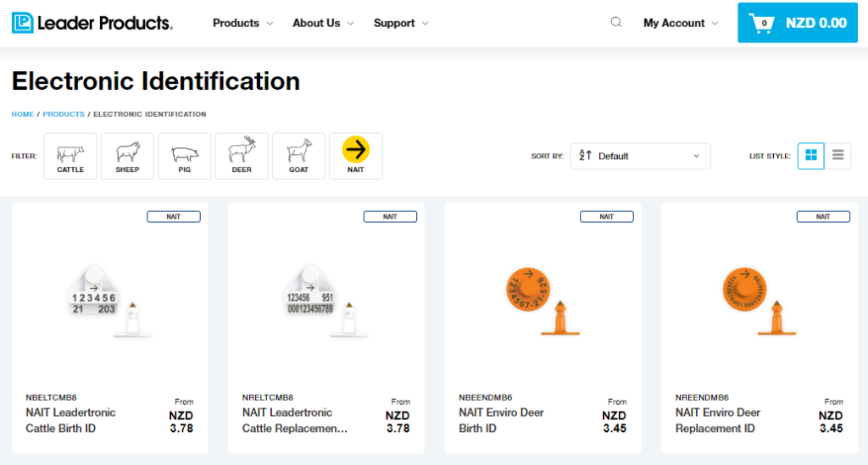The image size is (868, 465).
Task: Go to PRODUCTS breadcrumb link
Action: coord(64,113)
